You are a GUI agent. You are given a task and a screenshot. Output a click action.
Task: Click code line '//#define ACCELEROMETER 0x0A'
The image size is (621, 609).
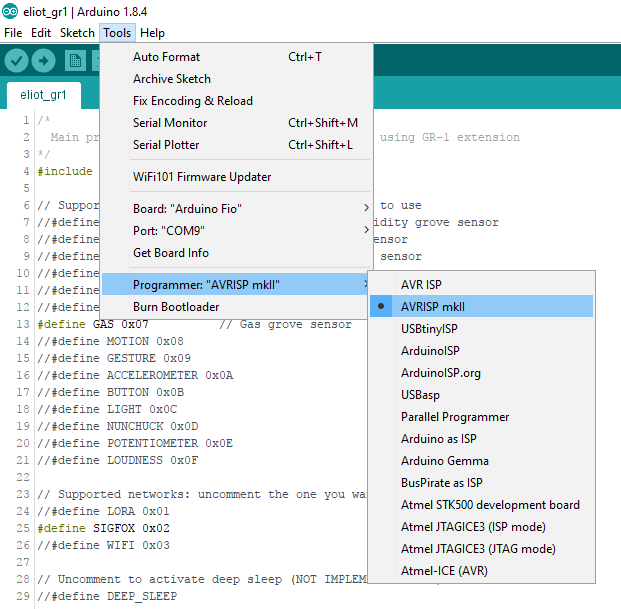(135, 375)
